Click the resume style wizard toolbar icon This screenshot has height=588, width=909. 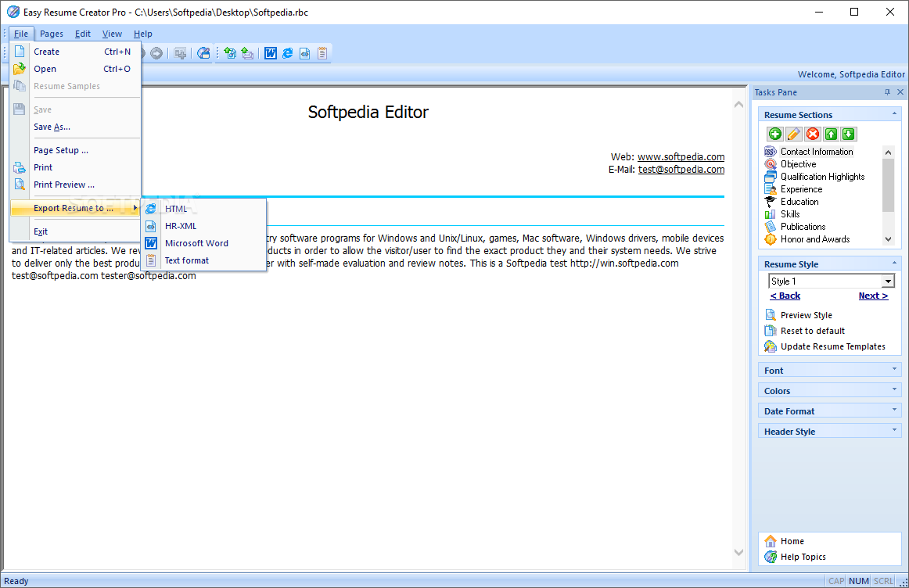[203, 53]
